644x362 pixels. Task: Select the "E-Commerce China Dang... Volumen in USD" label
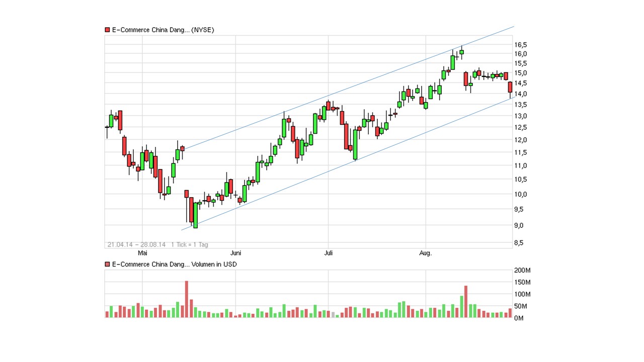[174, 264]
